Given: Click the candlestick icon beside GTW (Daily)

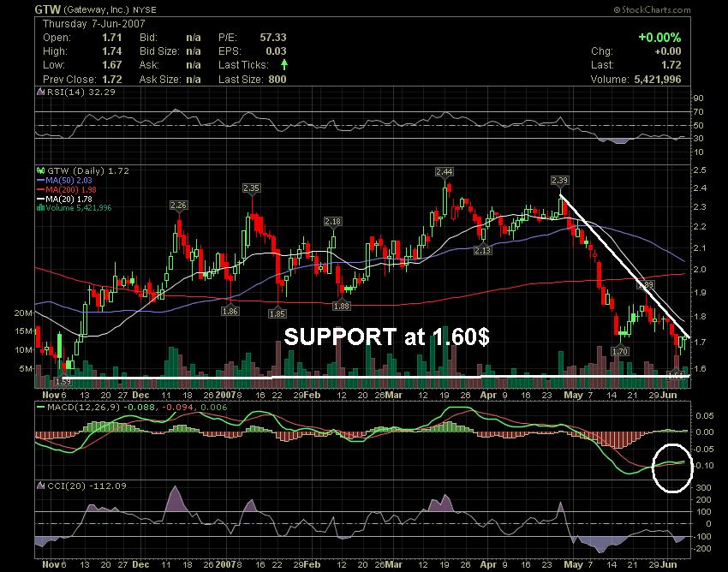Looking at the screenshot, I should click(x=41, y=171).
